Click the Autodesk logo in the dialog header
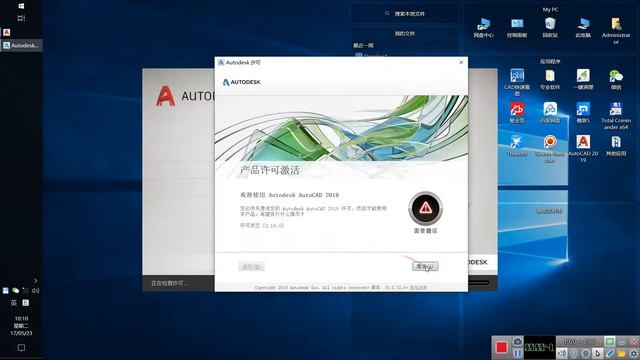The width and height of the screenshot is (640, 360). coord(242,82)
